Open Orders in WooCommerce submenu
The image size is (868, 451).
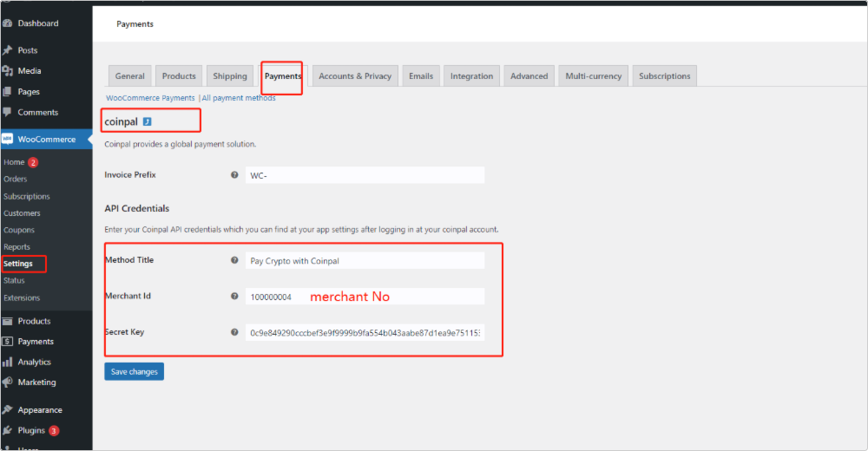15,180
